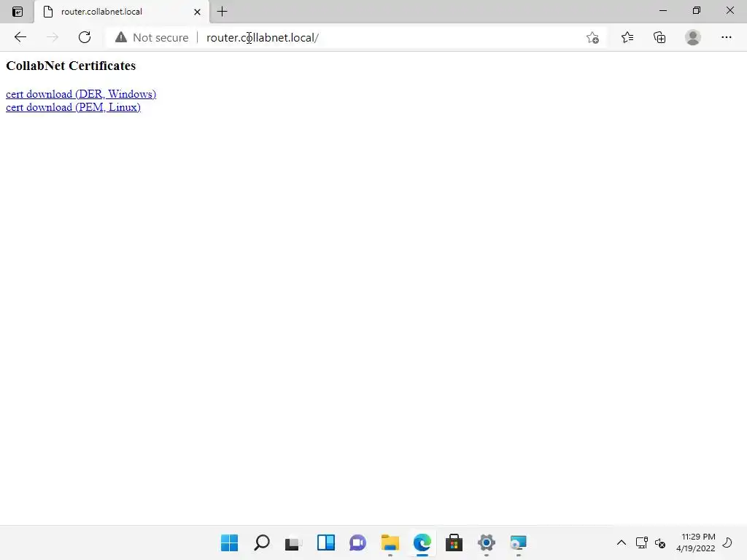Open Task View on taskbar
Image resolution: width=747 pixels, height=560 pixels.
pyautogui.click(x=293, y=542)
